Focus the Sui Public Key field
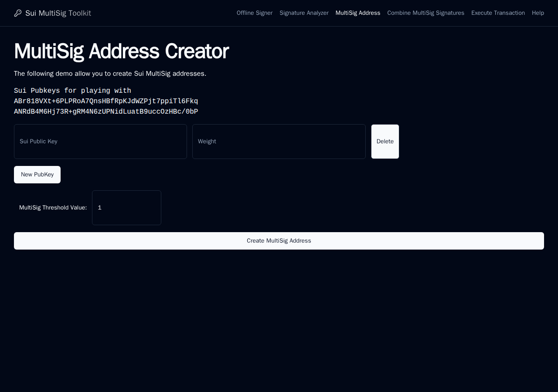Image resolution: width=558 pixels, height=392 pixels. (100, 142)
